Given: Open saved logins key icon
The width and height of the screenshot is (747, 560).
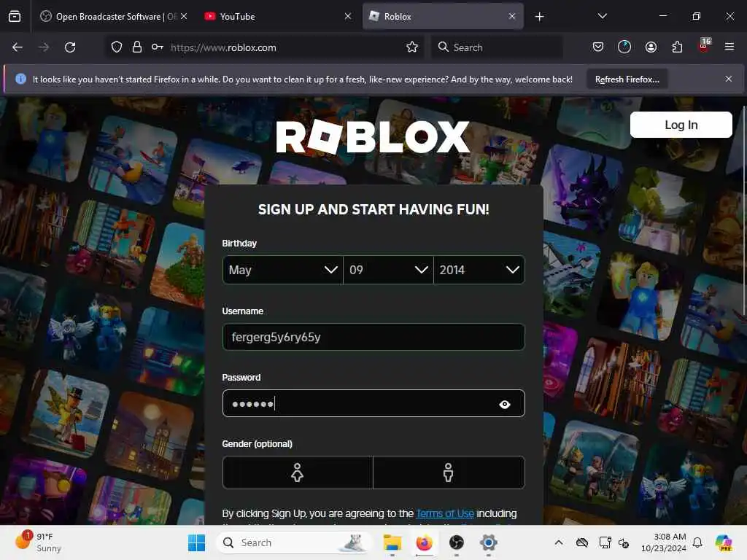Looking at the screenshot, I should [x=158, y=47].
